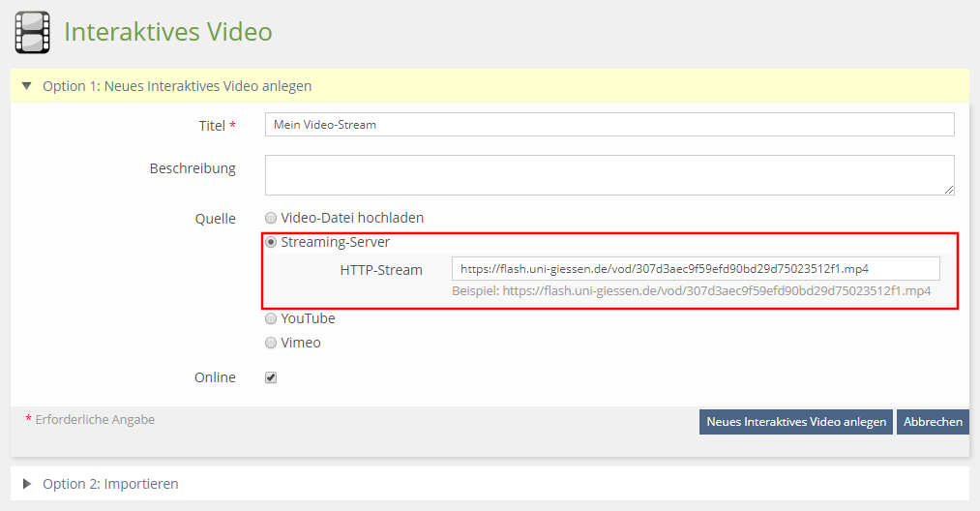Collapse Option 1 using its triangle arrow
Screen dimensions: 980x511
26,86
